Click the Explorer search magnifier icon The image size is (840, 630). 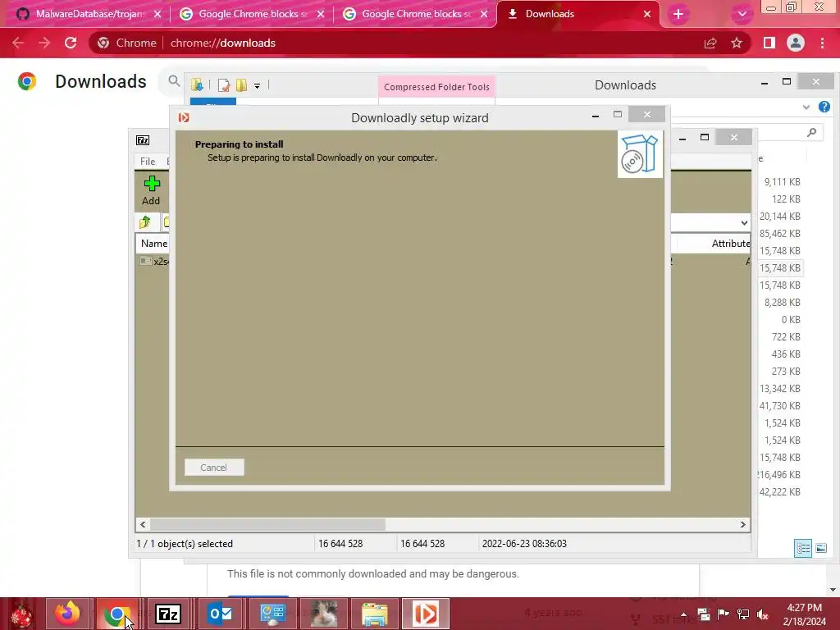point(812,132)
